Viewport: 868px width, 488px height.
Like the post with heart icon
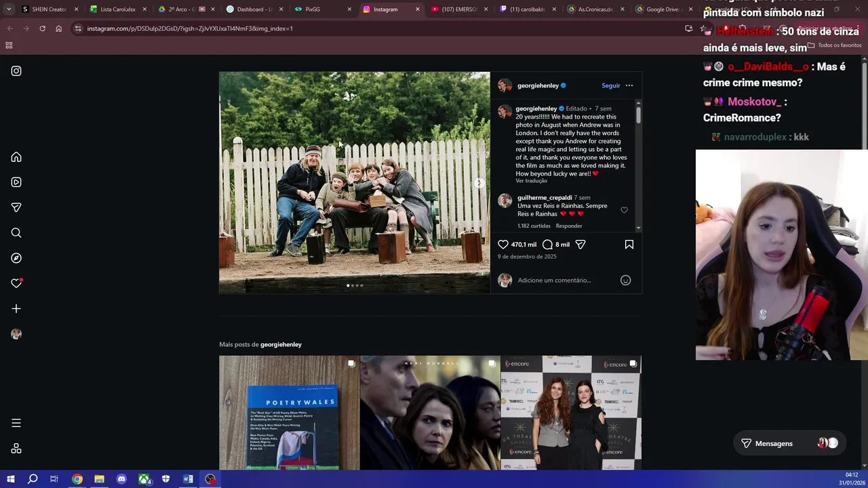pyautogui.click(x=503, y=244)
